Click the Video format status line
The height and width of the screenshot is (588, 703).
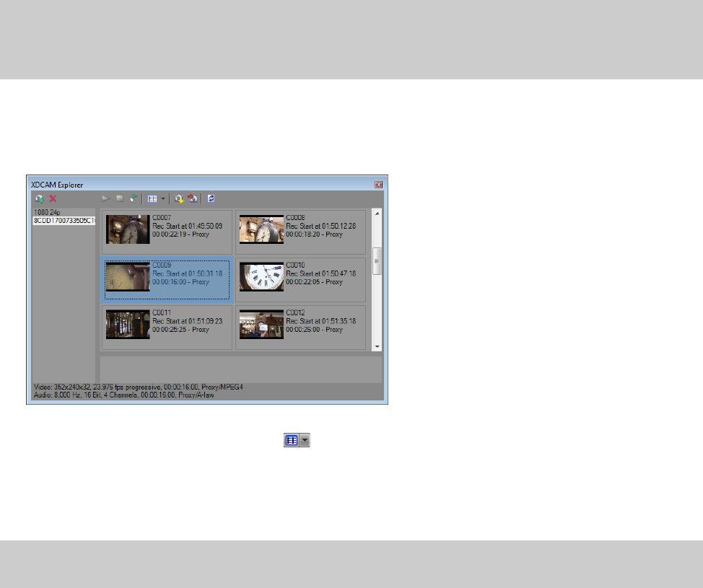point(139,387)
